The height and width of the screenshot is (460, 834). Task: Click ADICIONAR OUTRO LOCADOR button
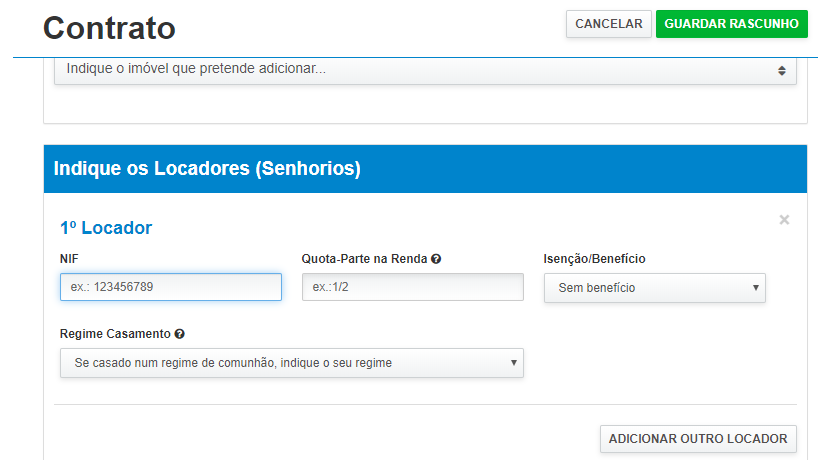698,438
